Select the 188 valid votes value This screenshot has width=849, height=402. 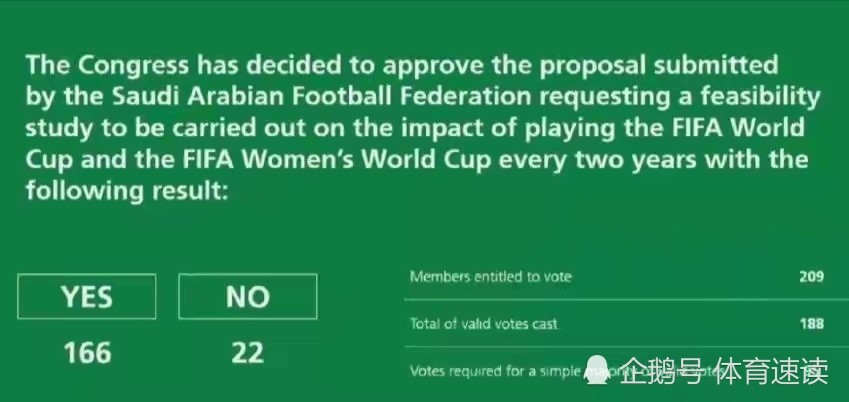[812, 324]
